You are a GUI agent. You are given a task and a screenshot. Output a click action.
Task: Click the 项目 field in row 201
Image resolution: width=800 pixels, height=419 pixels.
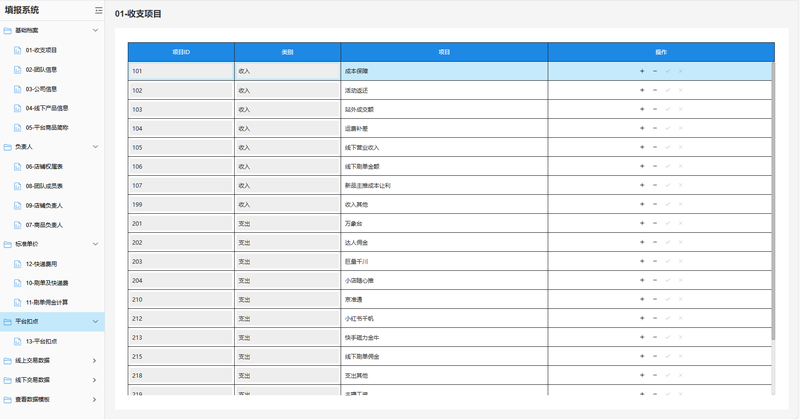[444, 223]
